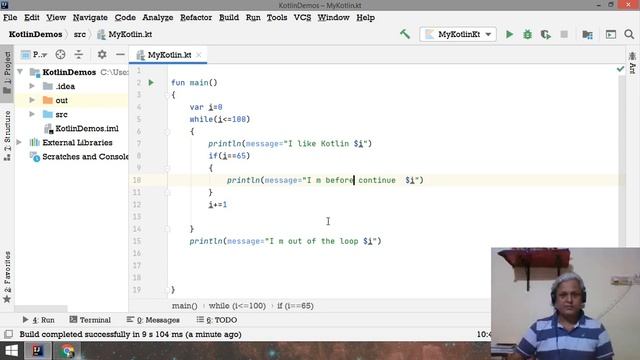Collapse the KotlinDemos root node
640x360 pixels.
[x=20, y=72]
